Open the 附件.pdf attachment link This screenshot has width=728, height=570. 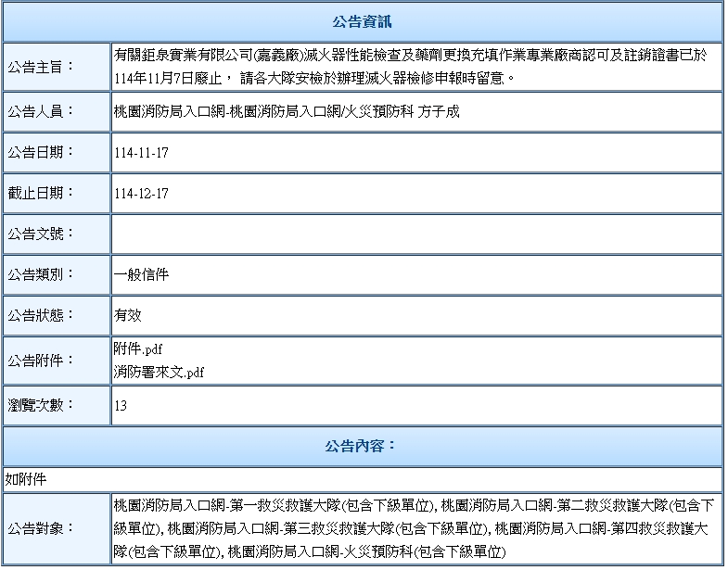pyautogui.click(x=138, y=349)
